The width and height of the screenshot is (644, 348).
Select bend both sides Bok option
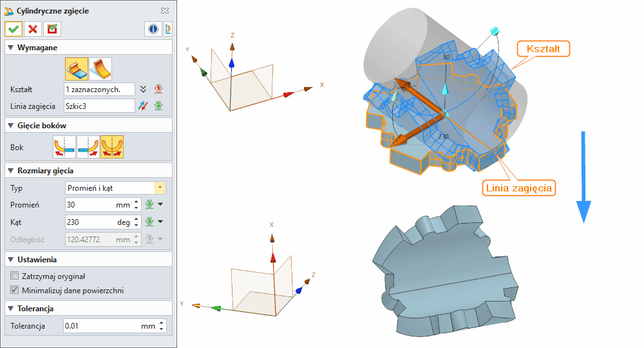click(x=112, y=147)
